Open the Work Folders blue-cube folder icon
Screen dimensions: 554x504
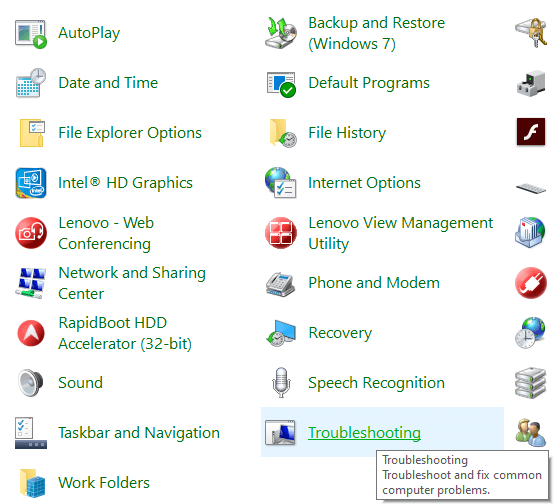pyautogui.click(x=33, y=483)
